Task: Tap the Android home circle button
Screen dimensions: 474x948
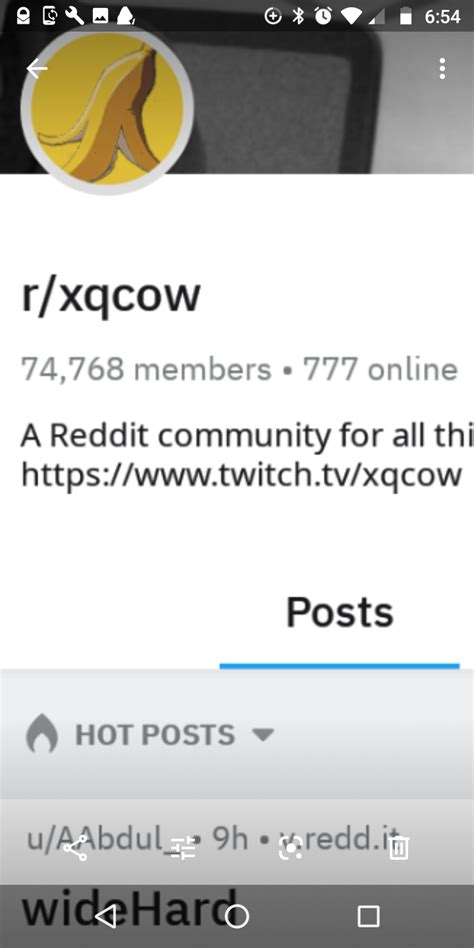Action: [236, 916]
